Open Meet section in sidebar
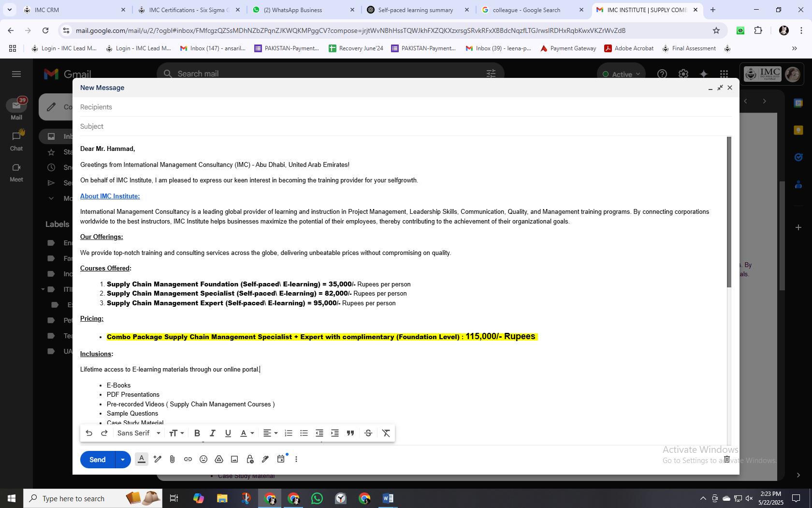Viewport: 812px width, 508px height. click(x=16, y=172)
